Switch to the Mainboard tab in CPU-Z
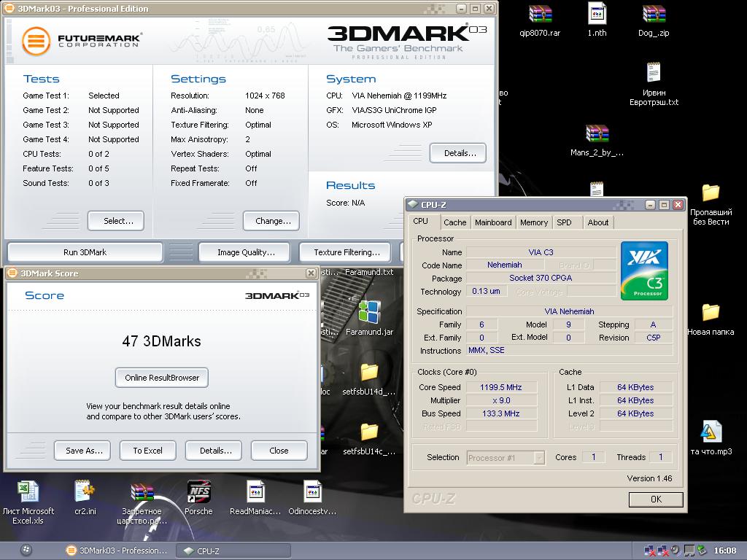 493,222
